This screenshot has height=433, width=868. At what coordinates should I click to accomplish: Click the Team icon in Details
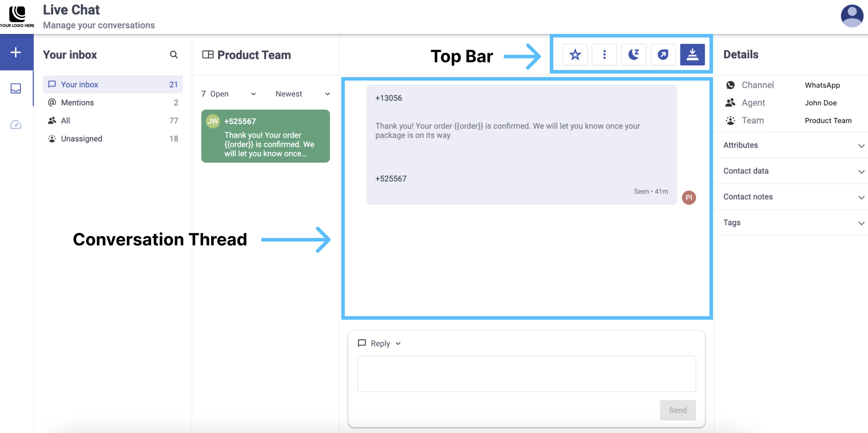point(730,121)
